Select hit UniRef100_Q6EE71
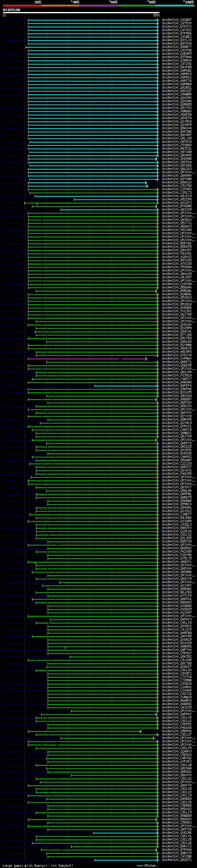This screenshot has height=868, width=197. coord(176,362)
